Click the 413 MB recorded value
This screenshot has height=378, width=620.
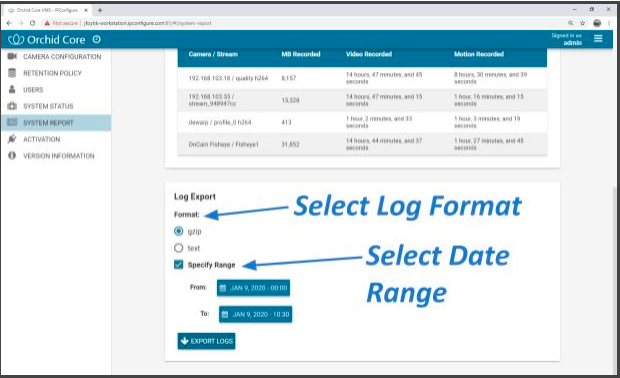[x=286, y=122]
